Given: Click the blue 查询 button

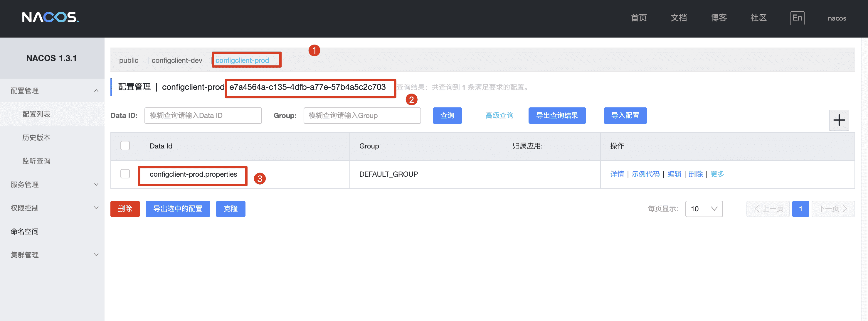Looking at the screenshot, I should (447, 116).
